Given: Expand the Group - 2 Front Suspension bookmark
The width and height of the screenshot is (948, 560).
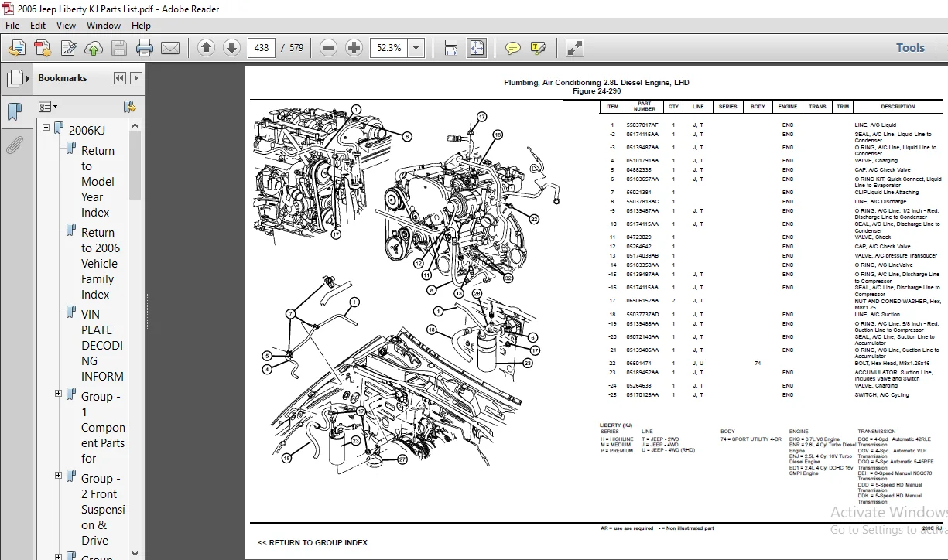Looking at the screenshot, I should point(59,476).
